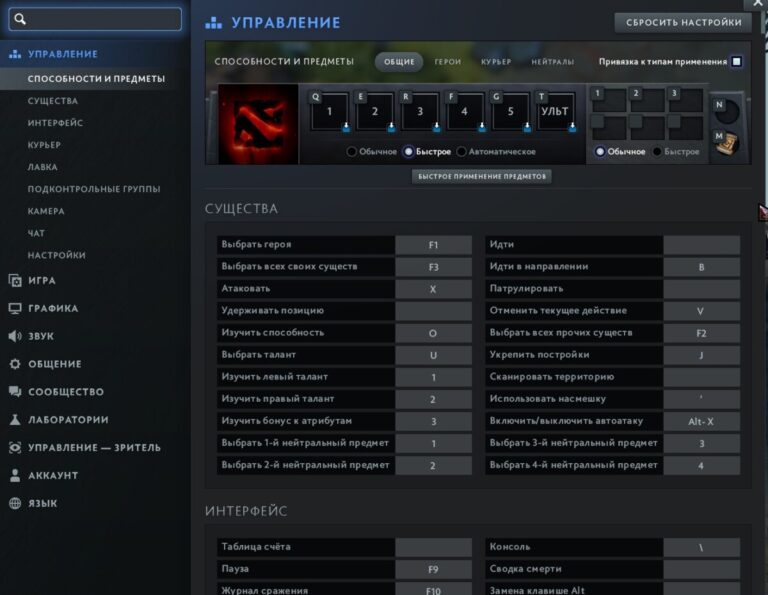Click the Игра section icon
Image resolution: width=768 pixels, height=595 pixels.
(x=15, y=281)
